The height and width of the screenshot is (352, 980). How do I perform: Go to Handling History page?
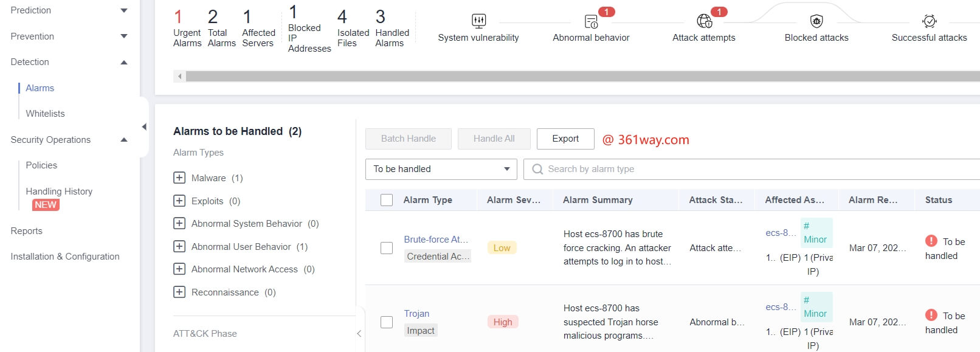coord(59,192)
